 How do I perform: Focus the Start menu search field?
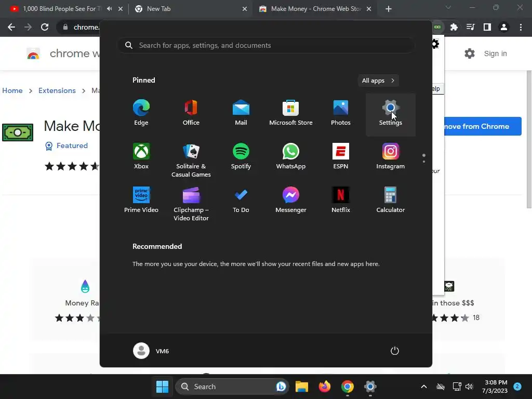click(x=266, y=46)
